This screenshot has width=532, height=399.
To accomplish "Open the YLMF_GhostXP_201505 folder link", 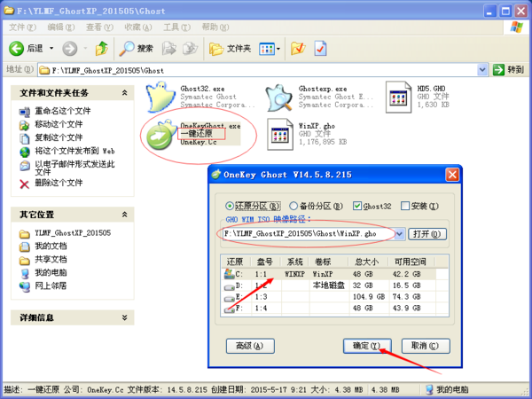I will point(73,233).
